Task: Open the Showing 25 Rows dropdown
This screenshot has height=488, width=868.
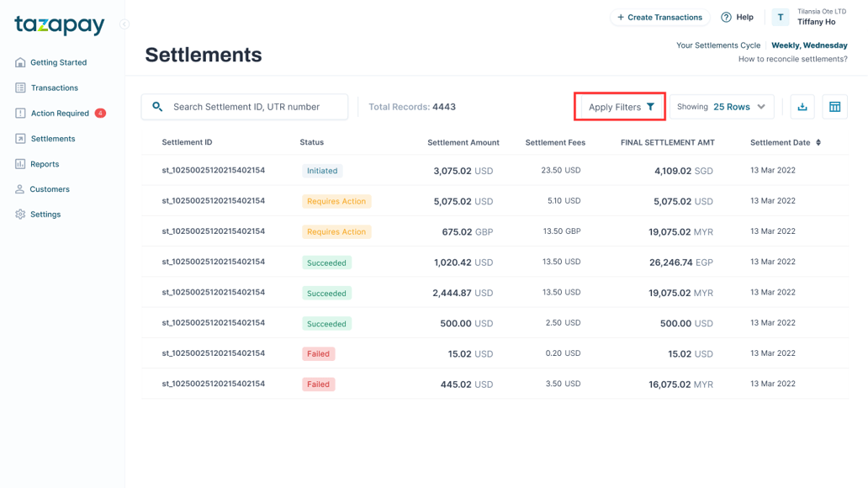Action: coord(722,107)
